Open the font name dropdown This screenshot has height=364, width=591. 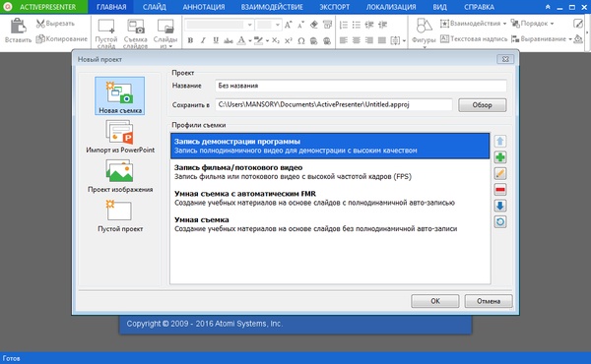click(x=249, y=25)
